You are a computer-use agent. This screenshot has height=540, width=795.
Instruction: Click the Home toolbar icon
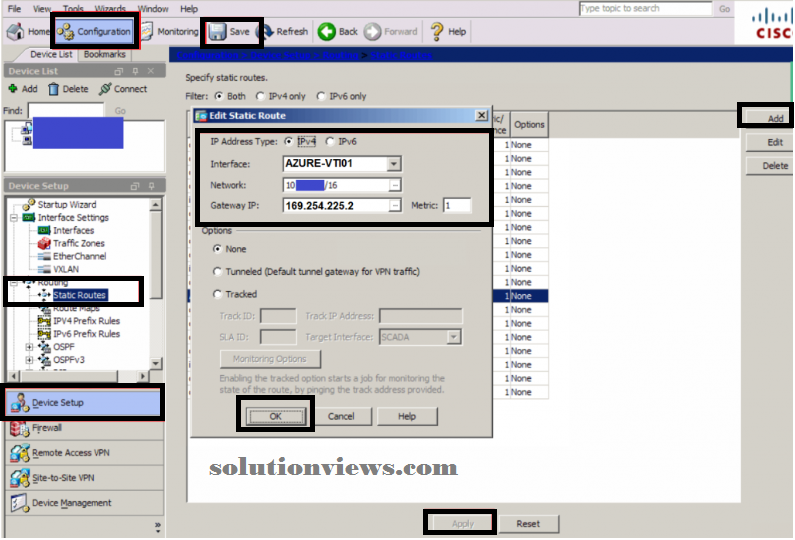click(15, 31)
